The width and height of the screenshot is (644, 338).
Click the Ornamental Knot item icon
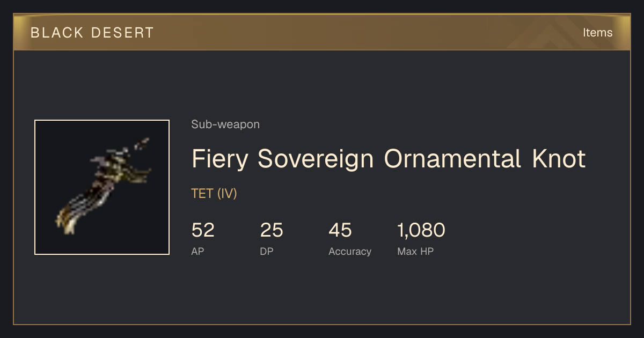pos(102,187)
